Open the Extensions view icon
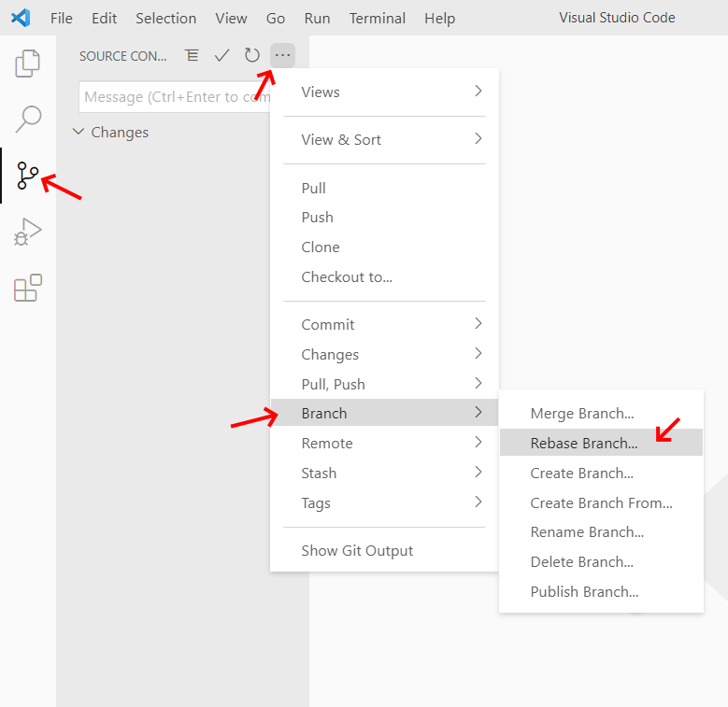Viewport: 728px width, 707px height. tap(28, 289)
